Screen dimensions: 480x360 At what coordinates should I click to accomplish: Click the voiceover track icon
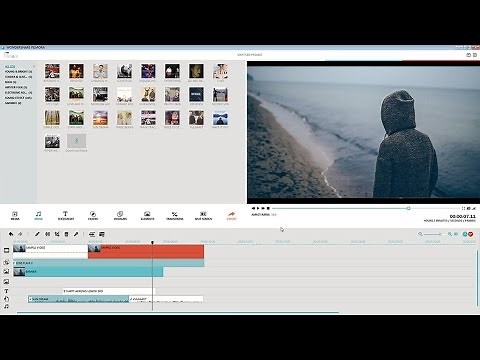[x=6, y=299]
